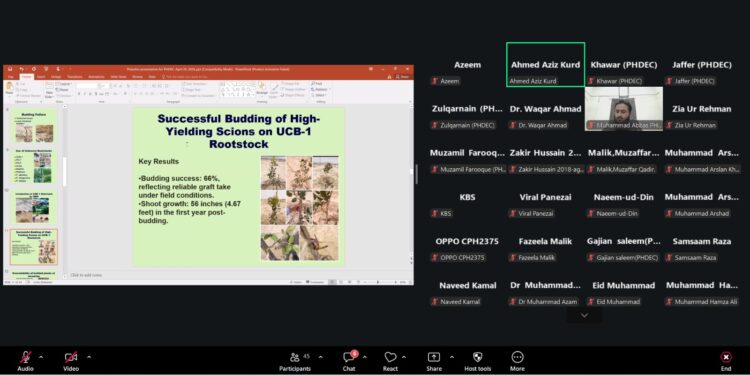
Task: Click muted mic icon beside OPPO CPH2375
Action: tap(435, 257)
